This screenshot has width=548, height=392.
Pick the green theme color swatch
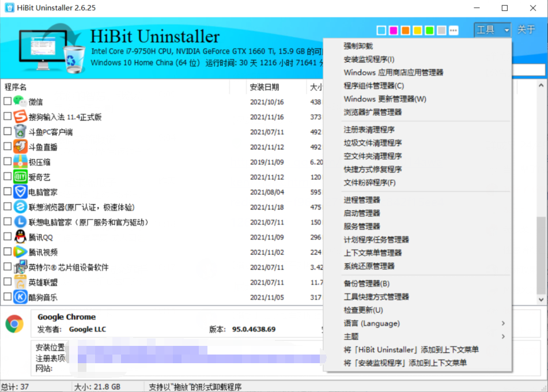tap(429, 31)
